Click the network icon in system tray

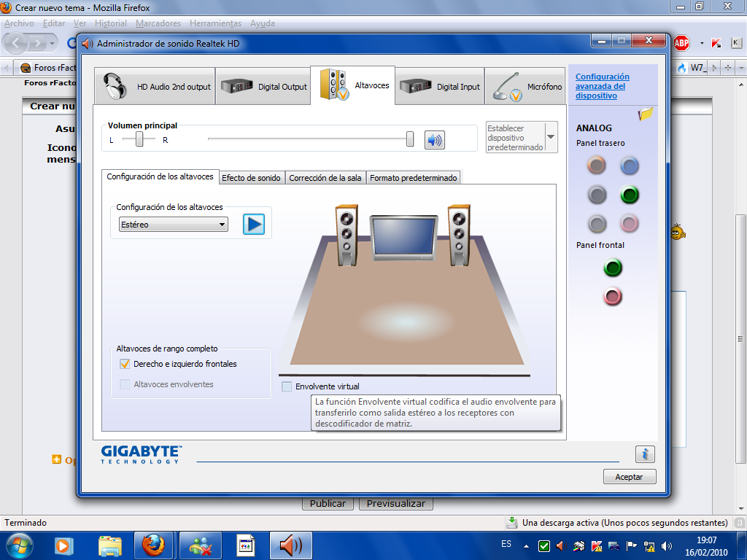click(x=649, y=545)
